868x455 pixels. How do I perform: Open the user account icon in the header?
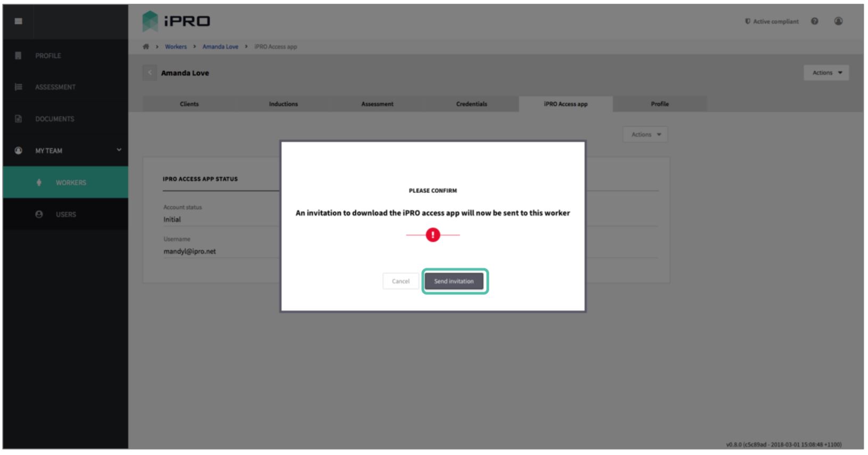pos(839,21)
